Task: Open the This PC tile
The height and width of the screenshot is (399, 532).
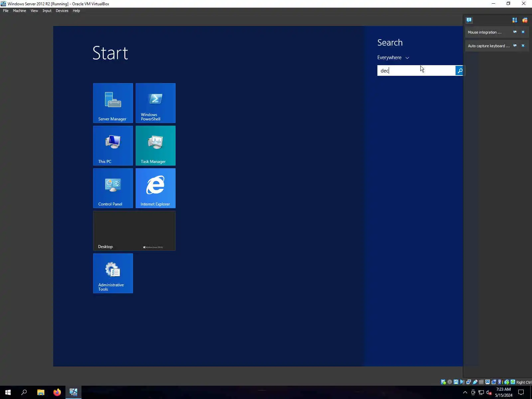Action: tap(113, 146)
